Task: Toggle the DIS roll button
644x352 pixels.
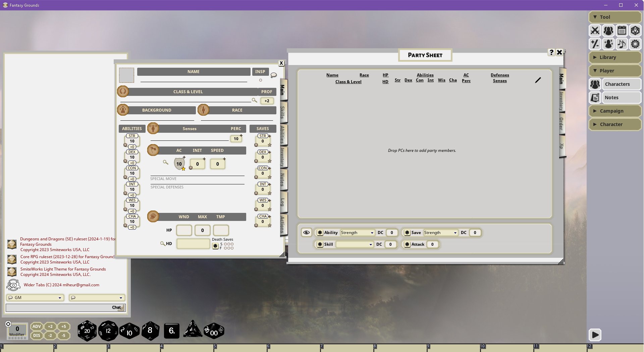Action: pyautogui.click(x=37, y=336)
